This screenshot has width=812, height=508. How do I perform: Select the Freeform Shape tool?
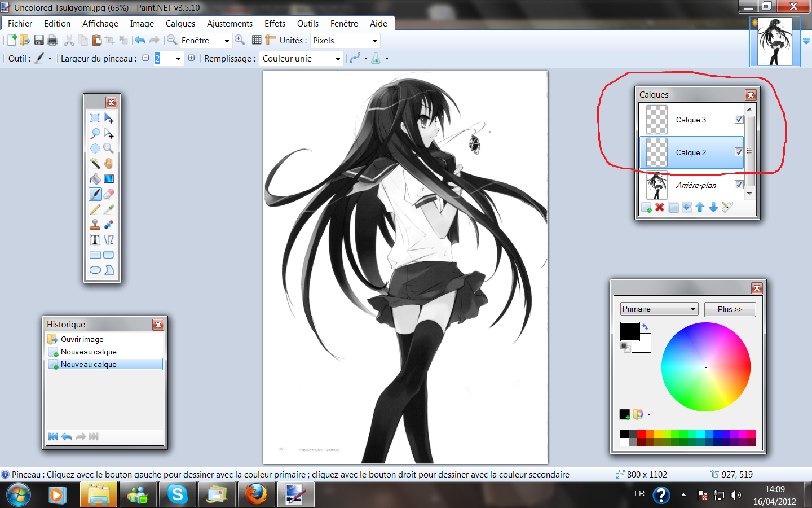pos(109,270)
